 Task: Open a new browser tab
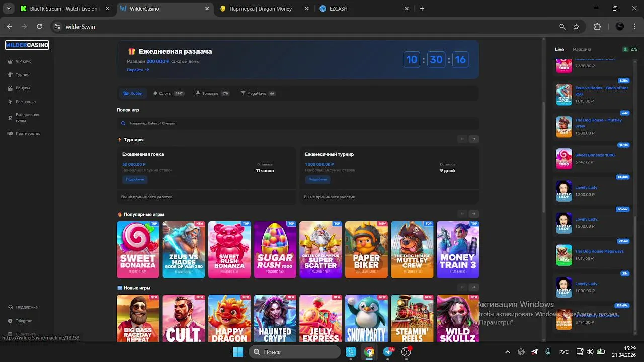click(422, 9)
